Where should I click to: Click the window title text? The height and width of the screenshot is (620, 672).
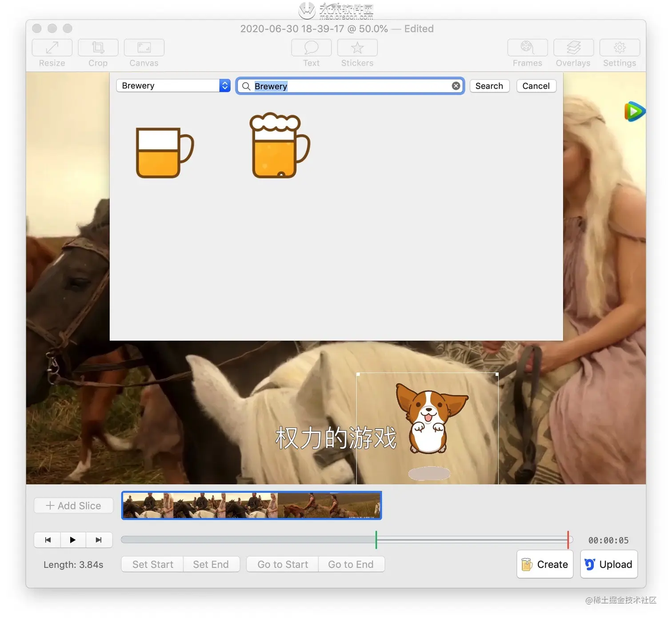[337, 29]
